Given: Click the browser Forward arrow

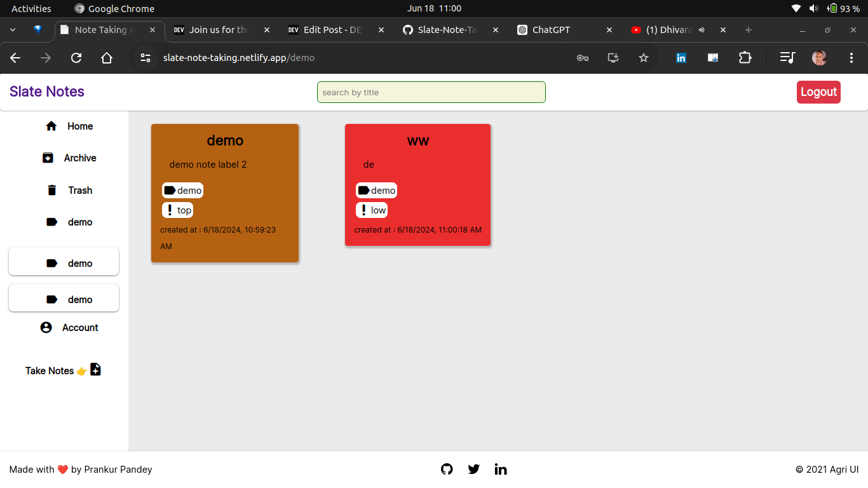Looking at the screenshot, I should click(46, 58).
